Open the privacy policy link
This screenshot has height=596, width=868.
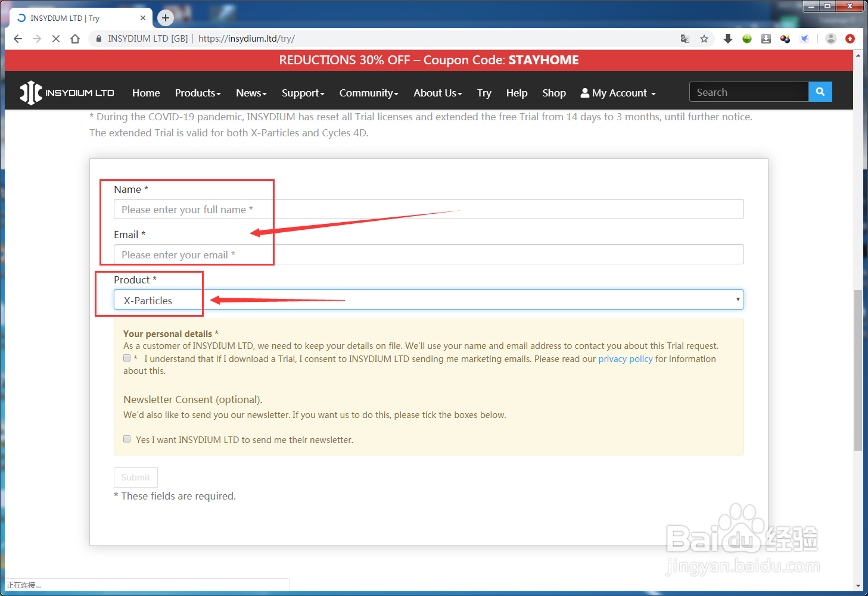pyautogui.click(x=626, y=359)
